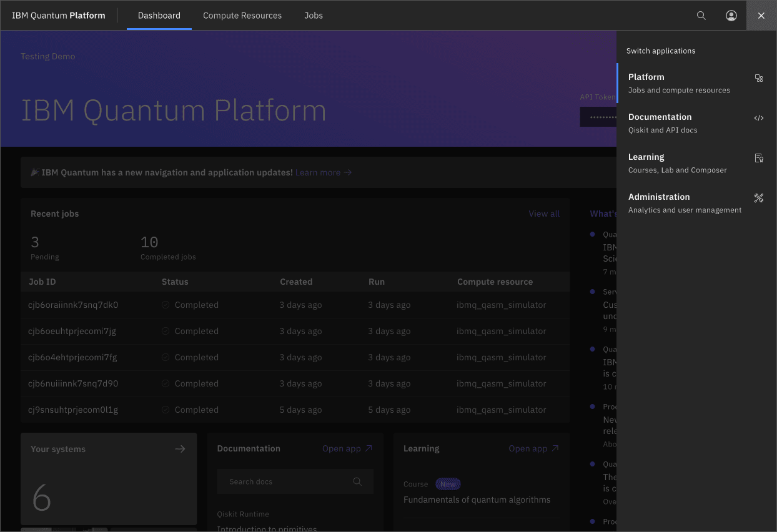The height and width of the screenshot is (532, 777).
Task: Select Documentation in Switch applications
Action: 696,123
